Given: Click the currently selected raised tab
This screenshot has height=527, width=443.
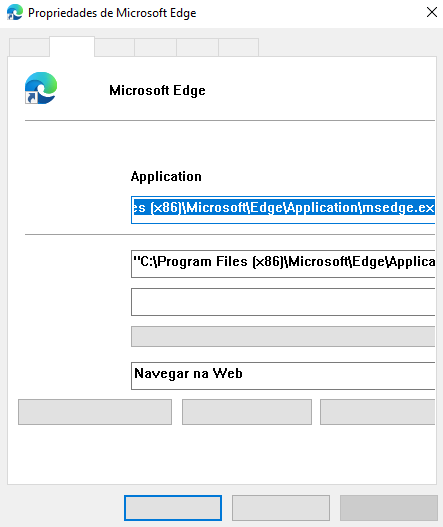Looking at the screenshot, I should pos(72,47).
